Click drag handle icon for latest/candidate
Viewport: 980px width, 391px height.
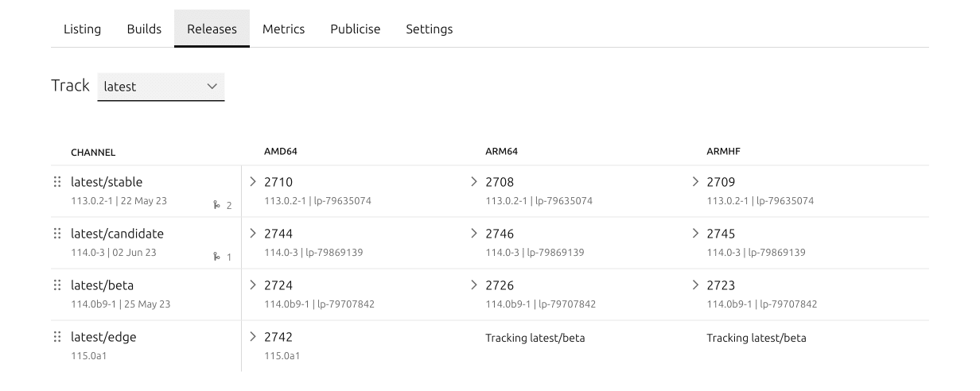[x=57, y=234]
